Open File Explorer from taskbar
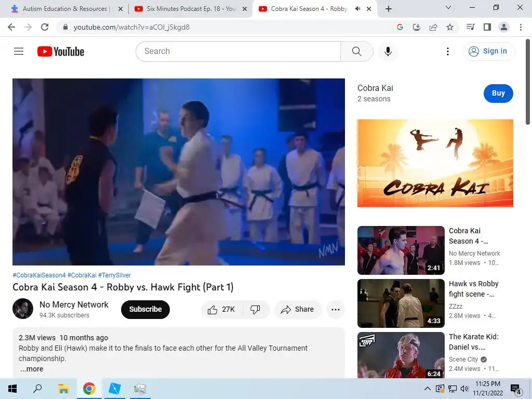The width and height of the screenshot is (532, 399). point(63,389)
